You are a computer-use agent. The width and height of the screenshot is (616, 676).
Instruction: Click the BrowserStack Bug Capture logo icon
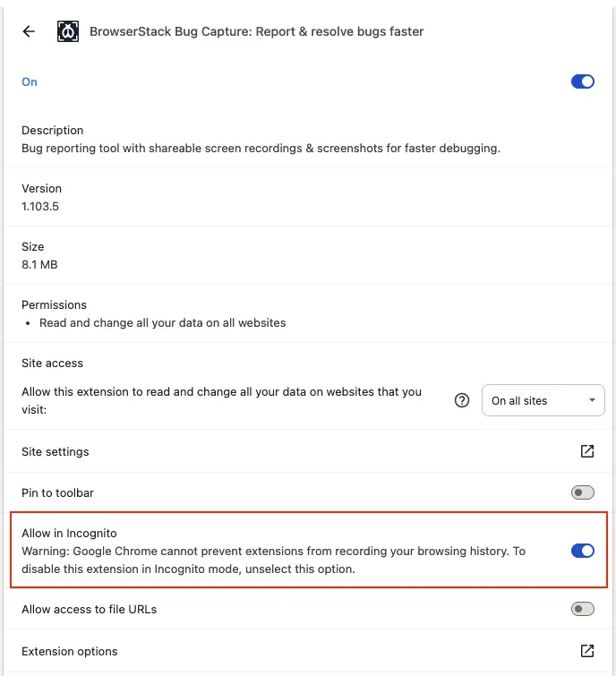point(68,31)
